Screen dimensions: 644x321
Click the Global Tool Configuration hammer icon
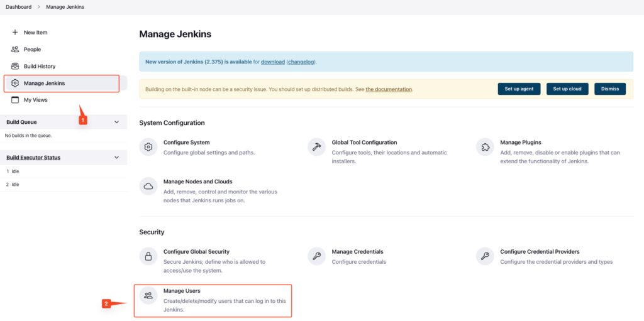point(316,147)
